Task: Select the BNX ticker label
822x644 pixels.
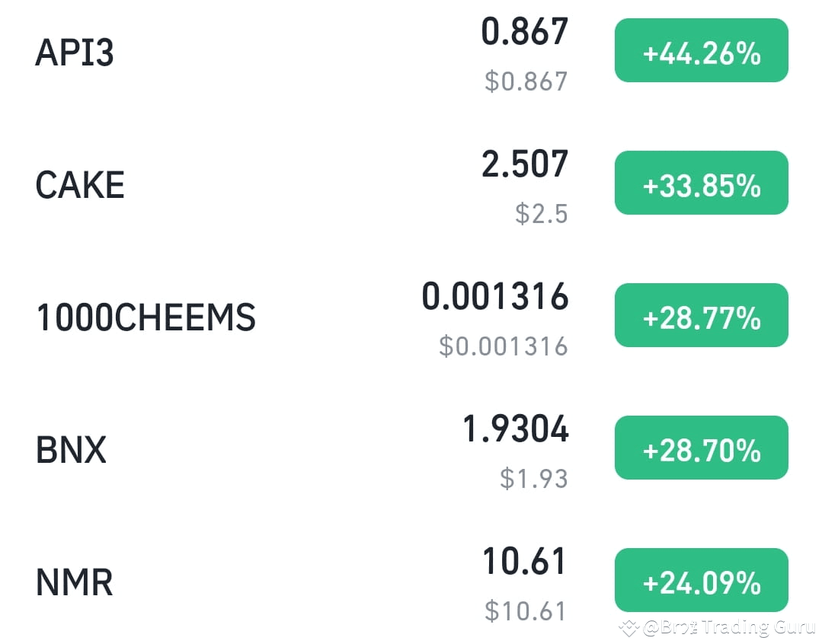Action: 71,448
